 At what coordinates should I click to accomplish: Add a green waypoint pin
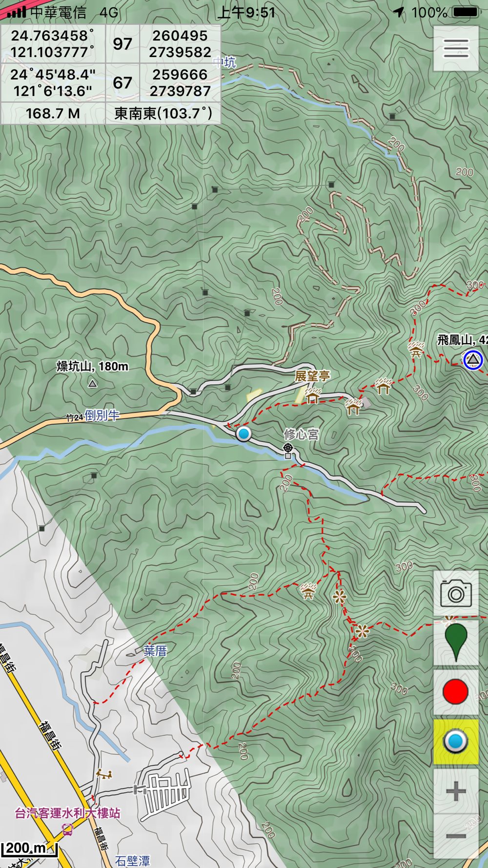point(456,643)
